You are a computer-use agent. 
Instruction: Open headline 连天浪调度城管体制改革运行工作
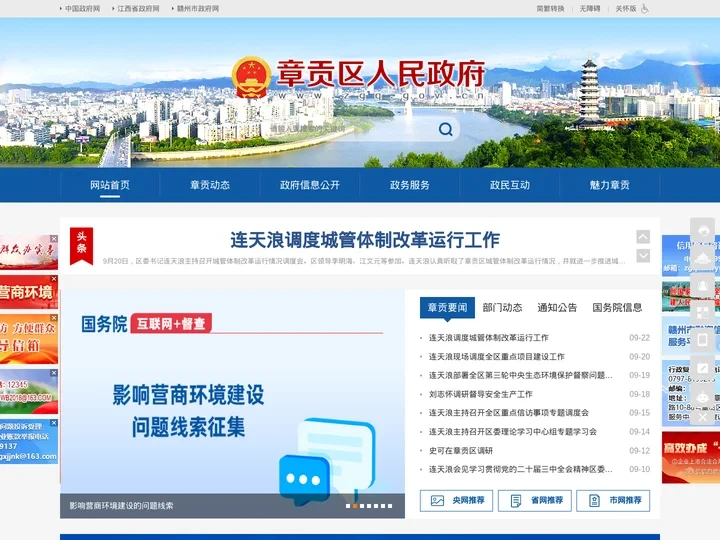point(365,240)
